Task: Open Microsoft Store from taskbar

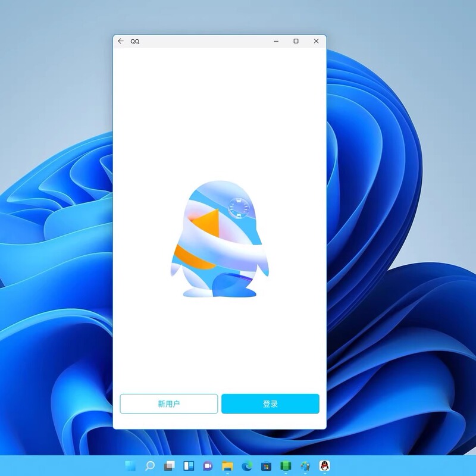Action: 266,466
